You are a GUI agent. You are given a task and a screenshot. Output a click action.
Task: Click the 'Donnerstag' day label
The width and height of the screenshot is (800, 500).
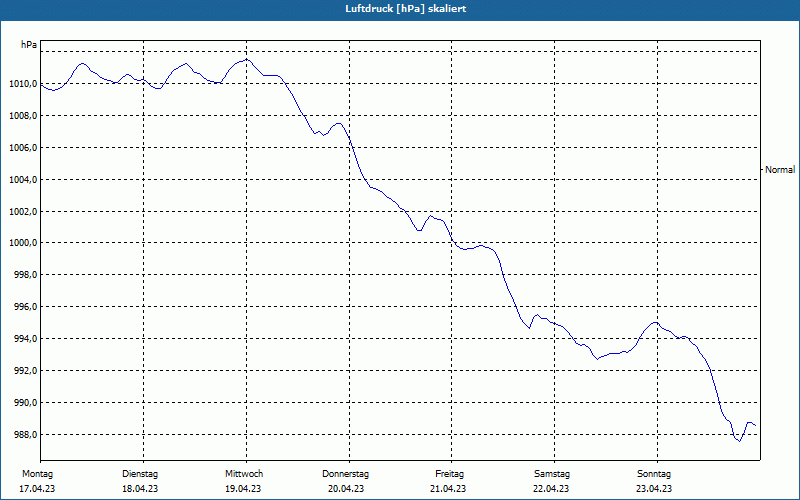[x=345, y=474]
